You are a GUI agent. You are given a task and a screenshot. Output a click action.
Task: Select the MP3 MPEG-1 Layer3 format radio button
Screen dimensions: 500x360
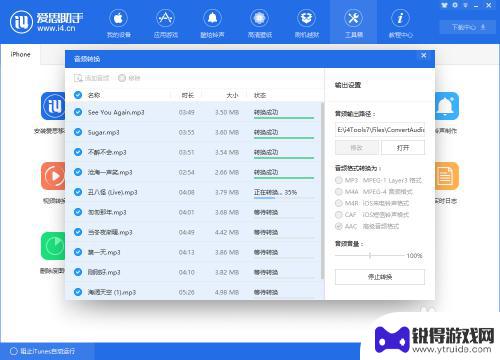339,180
